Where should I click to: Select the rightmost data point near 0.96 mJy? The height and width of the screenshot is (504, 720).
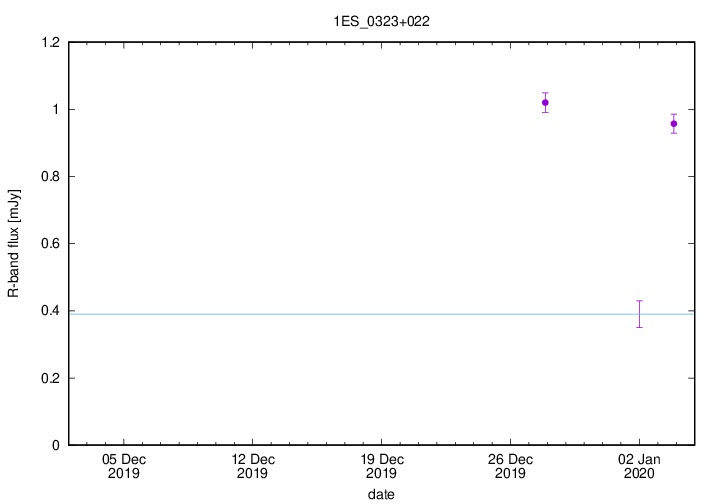pos(674,123)
